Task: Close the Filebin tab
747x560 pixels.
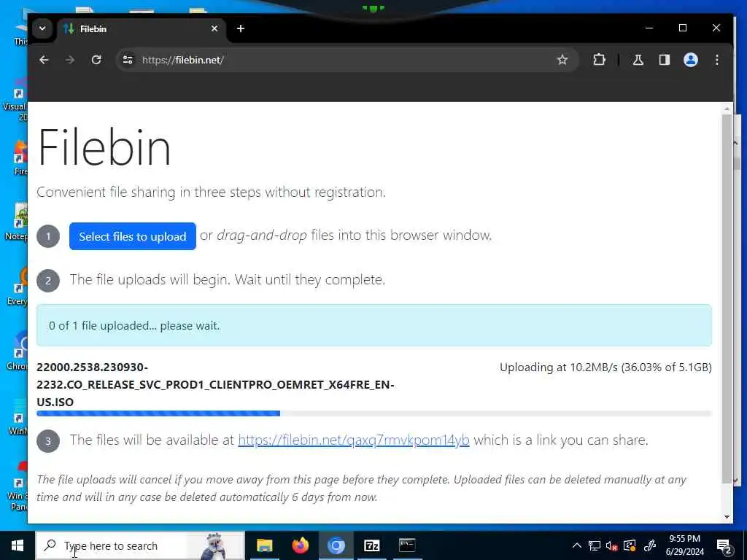Action: (x=214, y=28)
